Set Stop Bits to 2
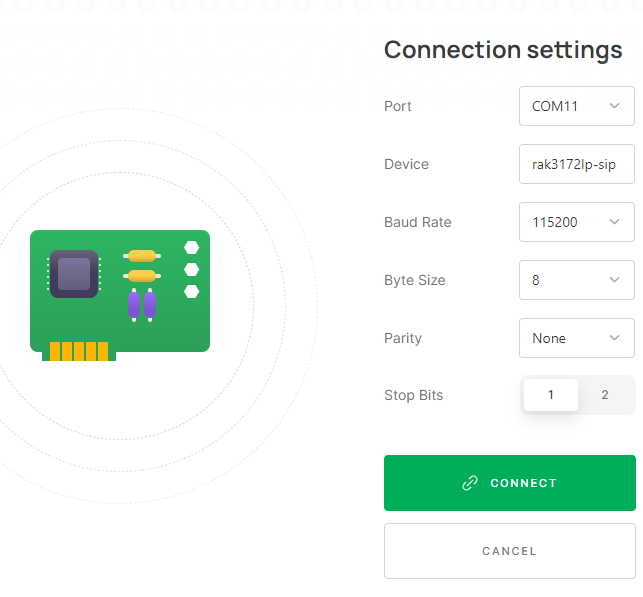 coord(605,395)
